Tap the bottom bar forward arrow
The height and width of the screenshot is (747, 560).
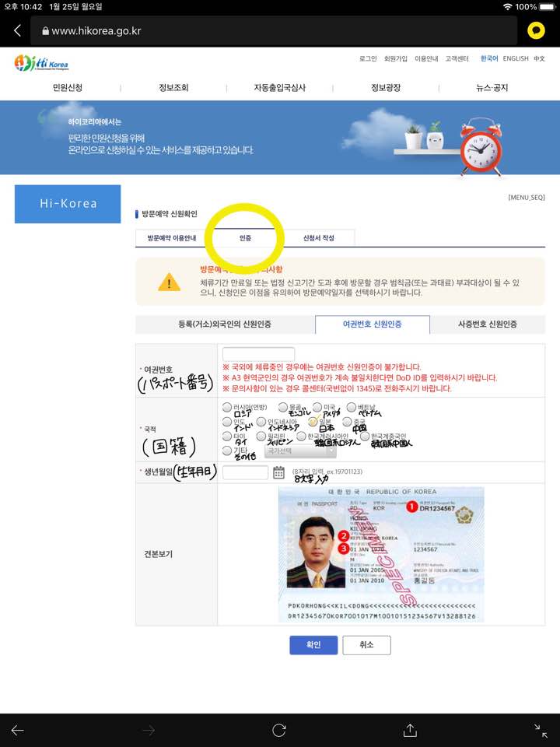149,730
